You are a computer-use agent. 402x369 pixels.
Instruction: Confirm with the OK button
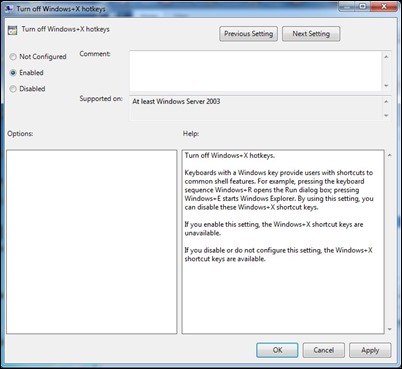[x=277, y=350]
